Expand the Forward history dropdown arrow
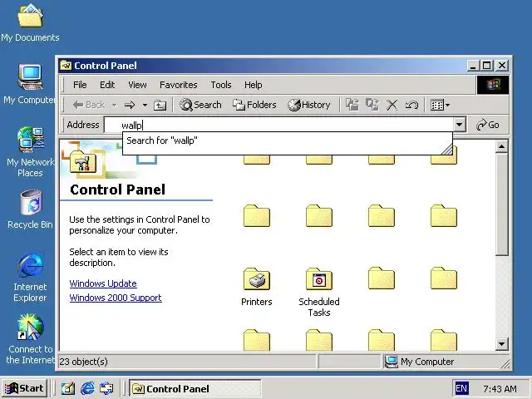Screen dimensions: 532x399 tap(145, 105)
